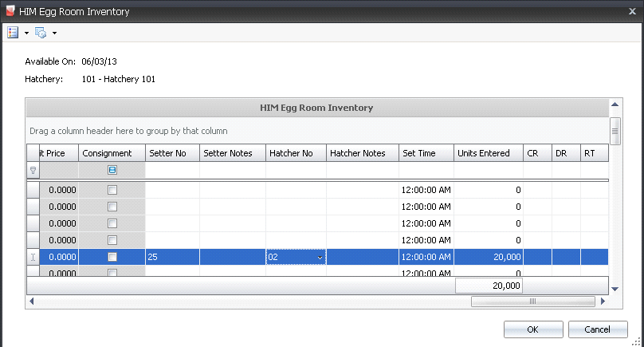This screenshot has width=644, height=347.
Task: Click the HIM Egg Room Inventory app icon
Action: point(10,12)
